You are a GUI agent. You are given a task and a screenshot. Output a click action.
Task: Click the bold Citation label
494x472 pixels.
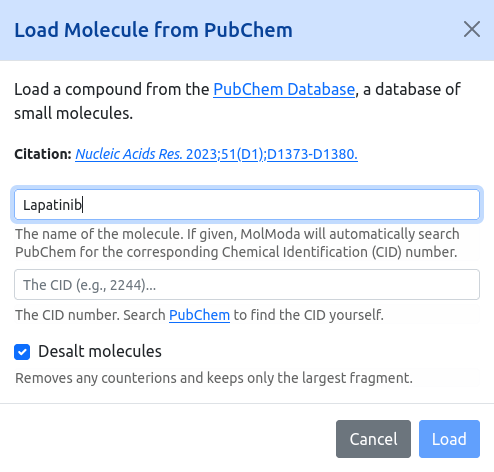(x=43, y=154)
